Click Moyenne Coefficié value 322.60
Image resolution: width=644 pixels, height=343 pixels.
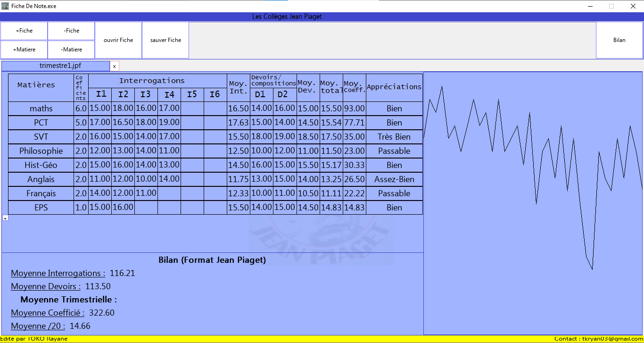tap(102, 313)
